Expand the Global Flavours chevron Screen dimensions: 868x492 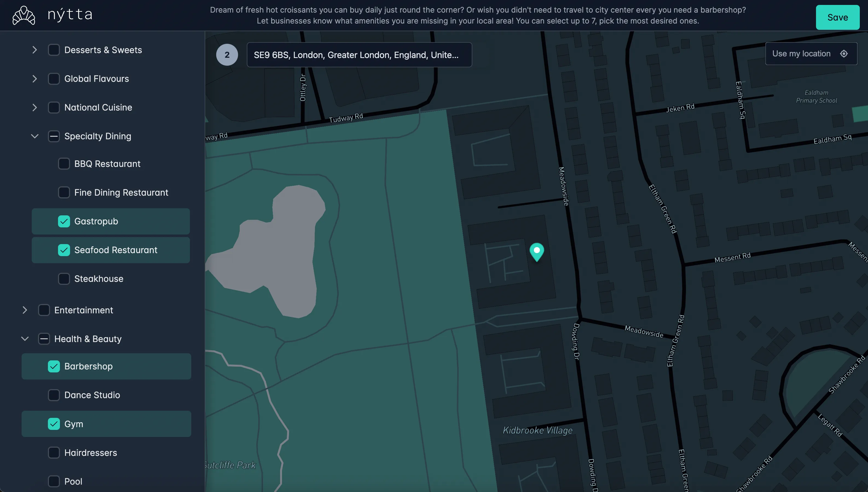point(34,79)
